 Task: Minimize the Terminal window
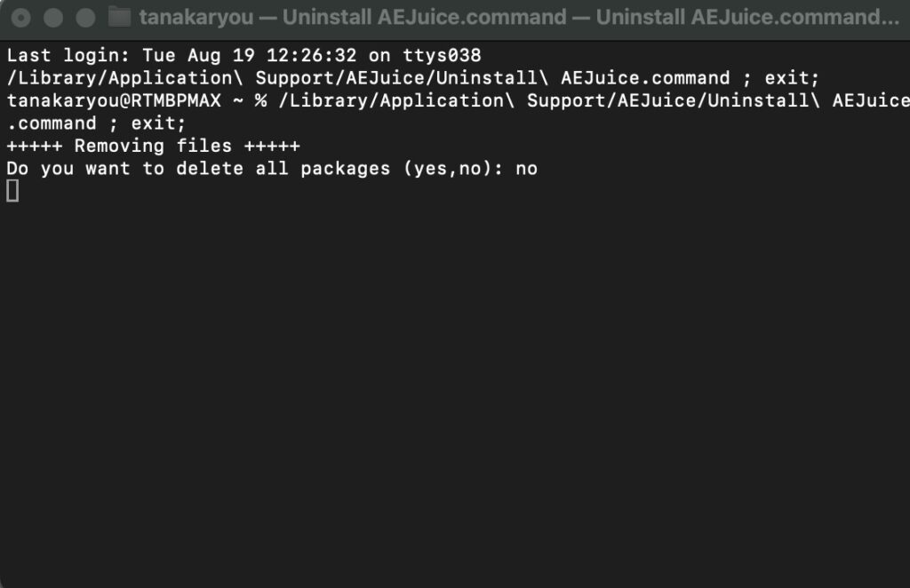[x=53, y=18]
